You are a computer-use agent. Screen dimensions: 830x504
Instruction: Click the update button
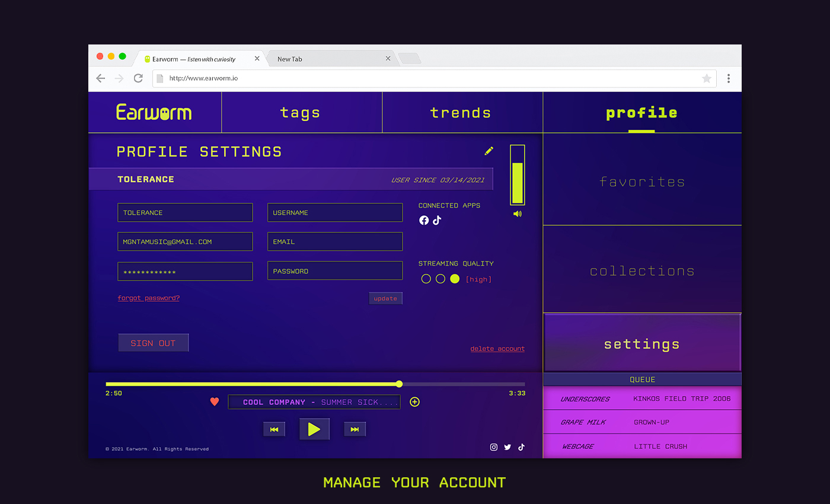point(385,298)
